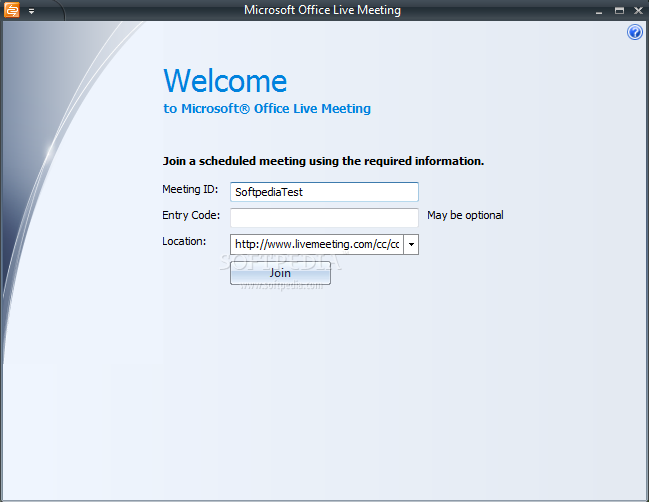Select the "May be optional" note
Viewport: 649px width, 502px height.
point(465,215)
